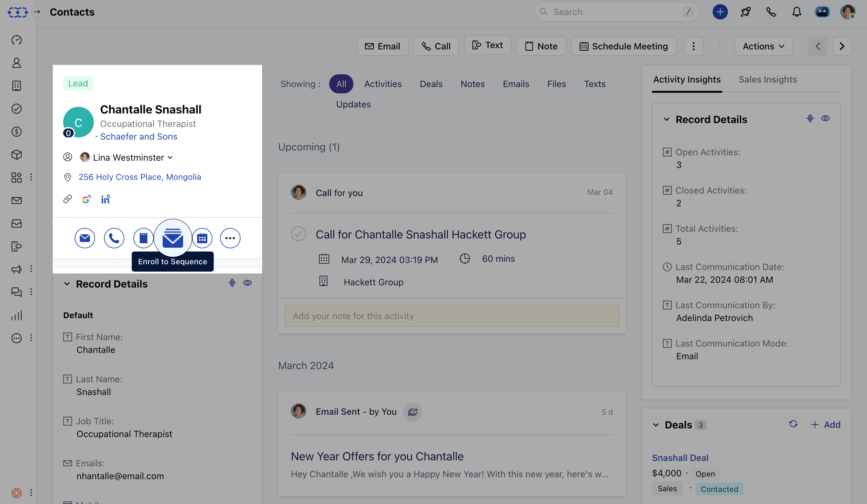This screenshot has width=867, height=504.
Task: Select the Deals filter tab
Action: point(431,84)
